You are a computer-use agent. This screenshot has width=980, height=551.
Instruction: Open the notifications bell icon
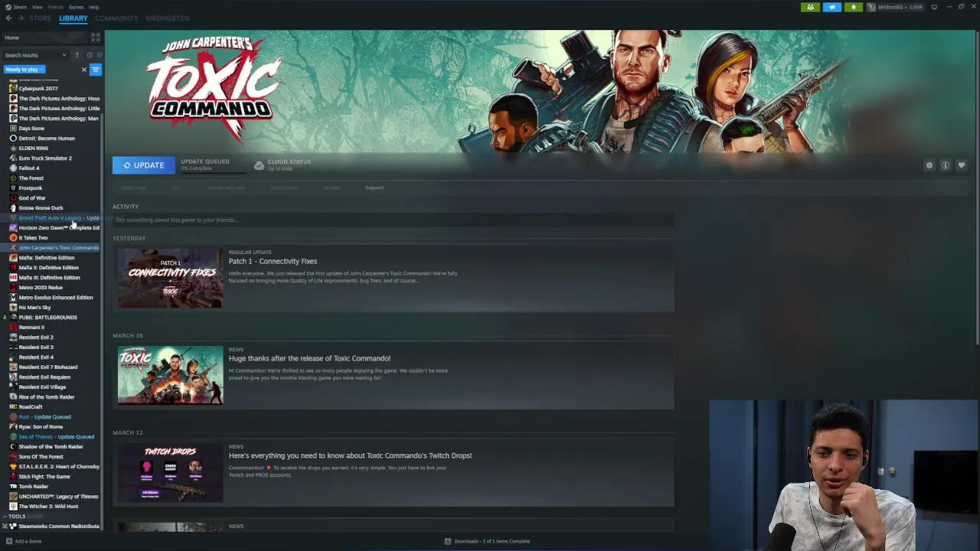click(853, 7)
